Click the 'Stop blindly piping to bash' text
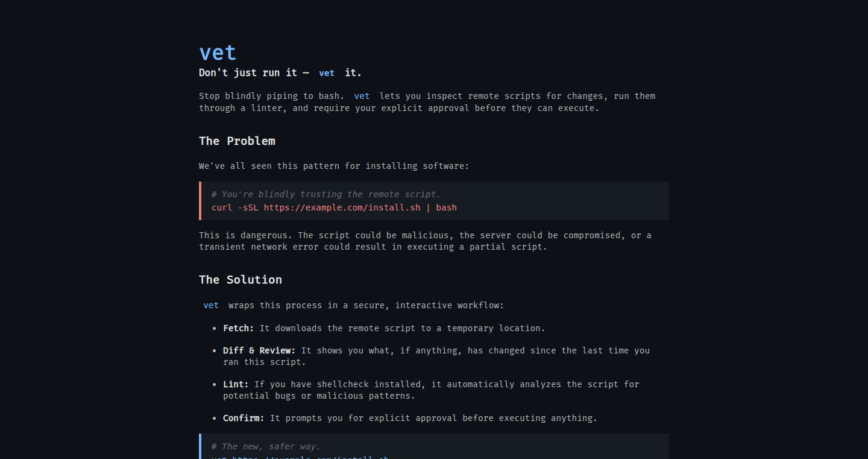 [271, 96]
